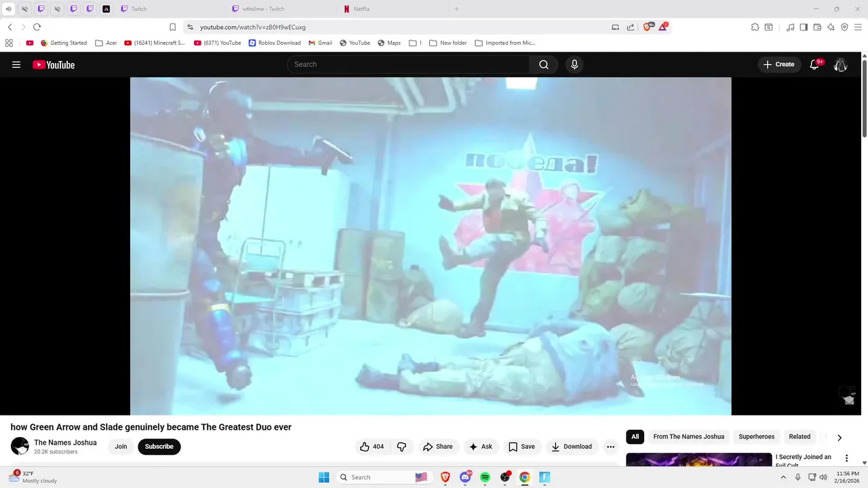Click the YouTube logo to go home
The height and width of the screenshot is (488, 868).
54,64
